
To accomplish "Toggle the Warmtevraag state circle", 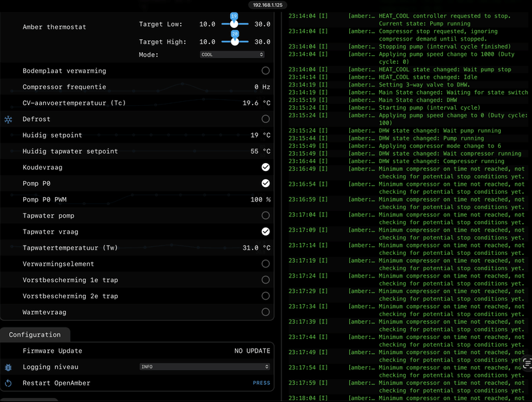I will coord(265,312).
